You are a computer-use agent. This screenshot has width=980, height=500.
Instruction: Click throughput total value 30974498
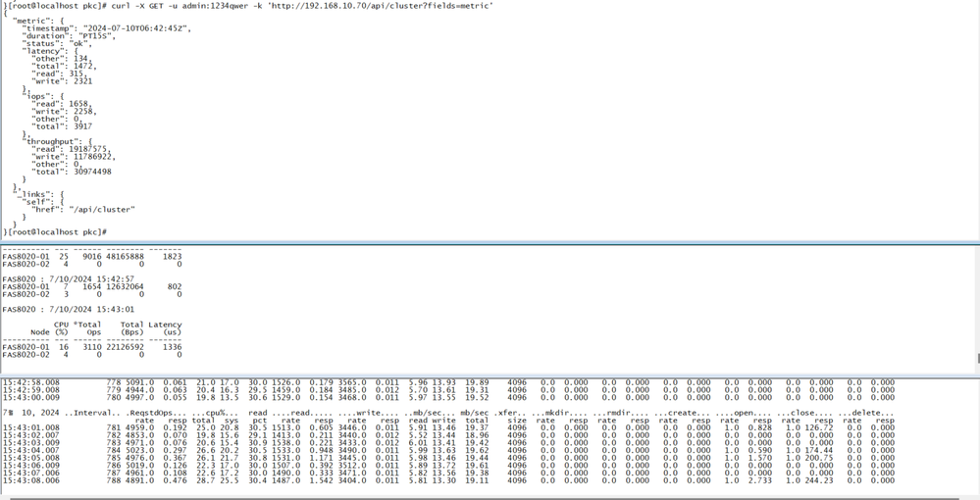tap(92, 172)
